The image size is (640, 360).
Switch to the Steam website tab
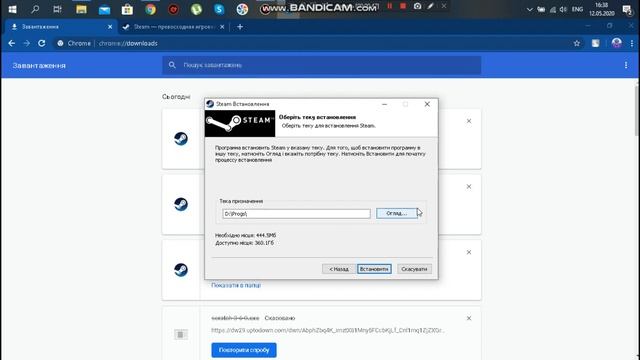(173, 27)
